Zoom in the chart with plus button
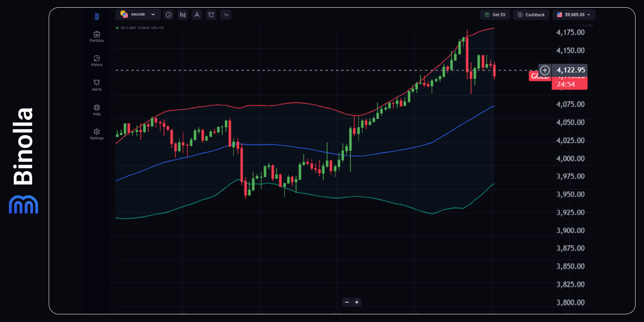Image resolution: width=644 pixels, height=322 pixels. coord(357,302)
